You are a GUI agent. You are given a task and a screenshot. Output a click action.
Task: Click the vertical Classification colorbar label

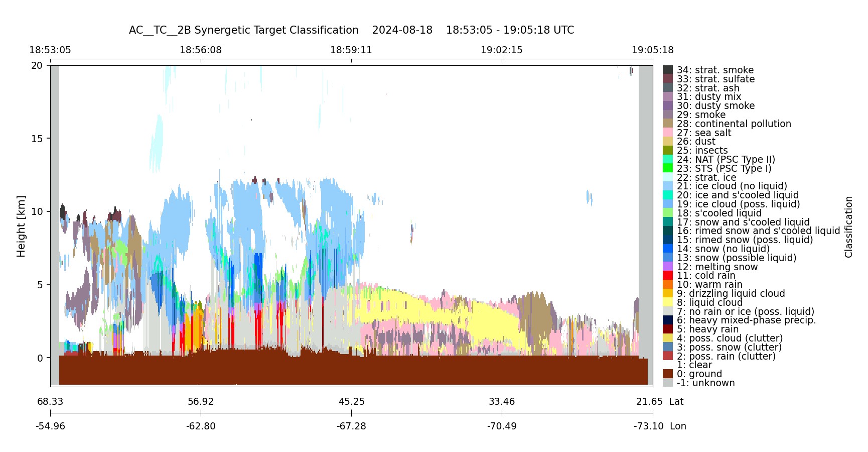point(849,227)
